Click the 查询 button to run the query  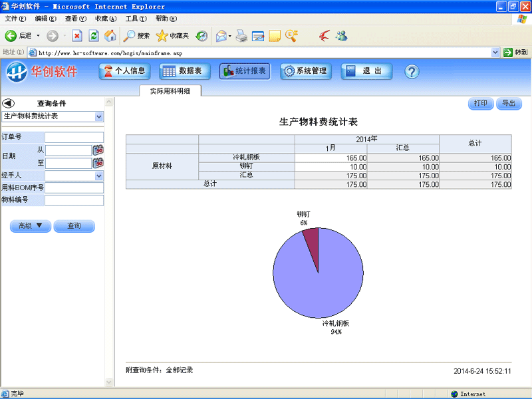pyautogui.click(x=74, y=226)
